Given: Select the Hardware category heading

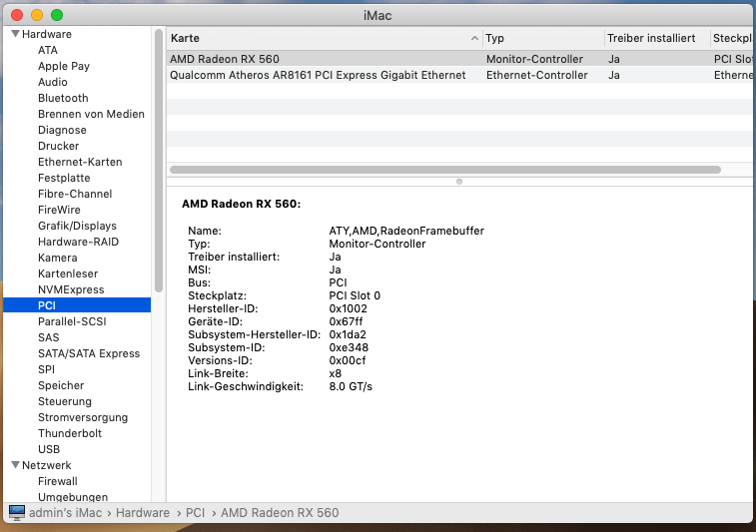Looking at the screenshot, I should (47, 34).
